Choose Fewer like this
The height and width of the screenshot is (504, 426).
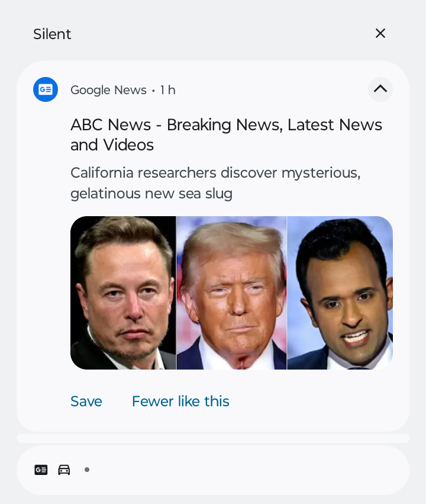pos(180,401)
